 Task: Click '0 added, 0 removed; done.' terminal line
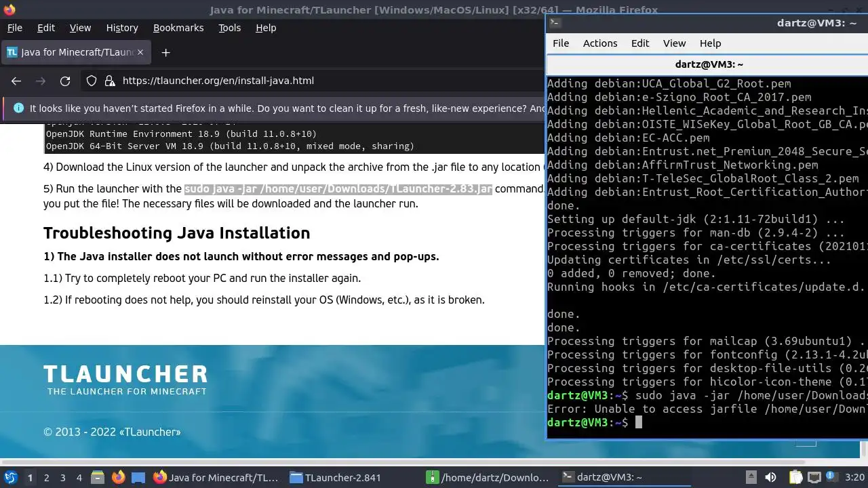[631, 273]
